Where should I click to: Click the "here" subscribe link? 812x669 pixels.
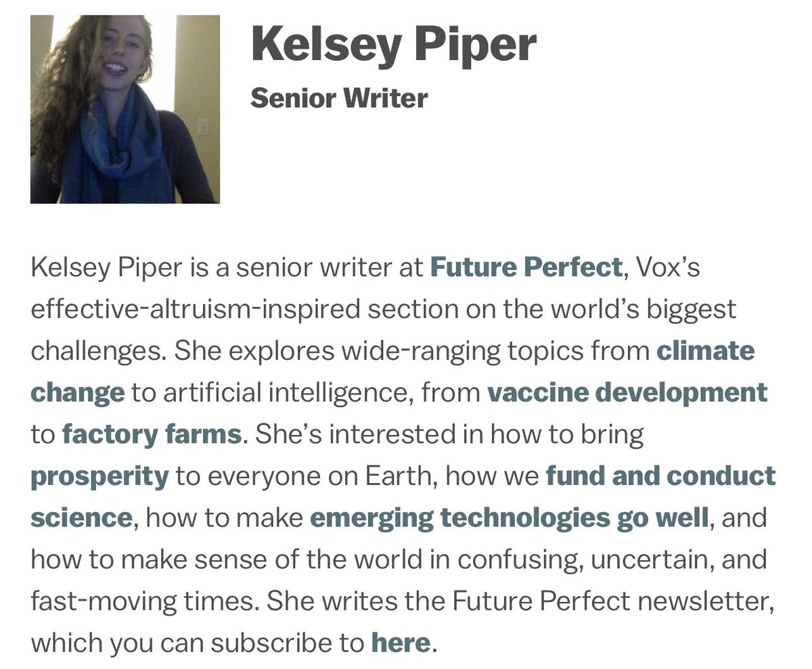(x=401, y=643)
